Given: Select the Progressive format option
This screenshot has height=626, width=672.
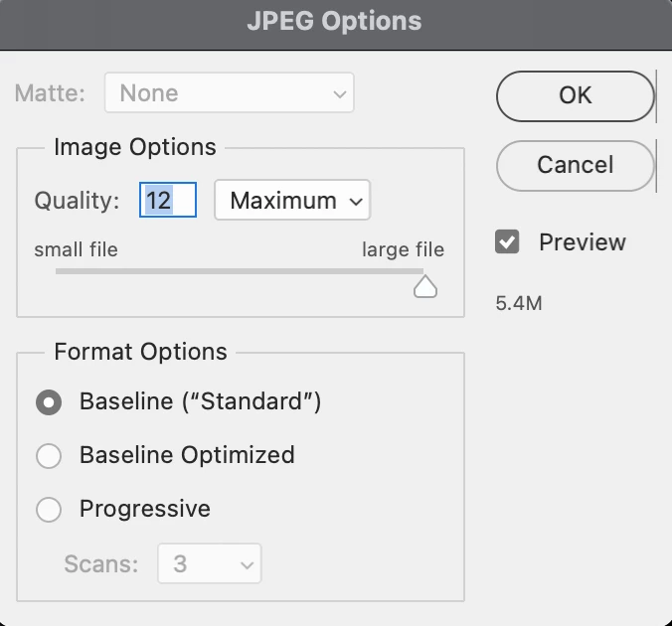Looking at the screenshot, I should pyautogui.click(x=49, y=510).
